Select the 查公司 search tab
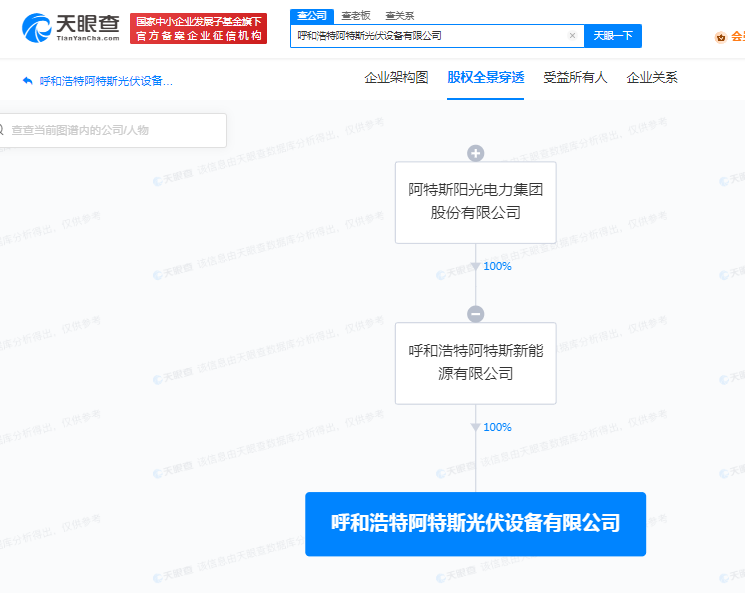The width and height of the screenshot is (745, 593). click(312, 15)
